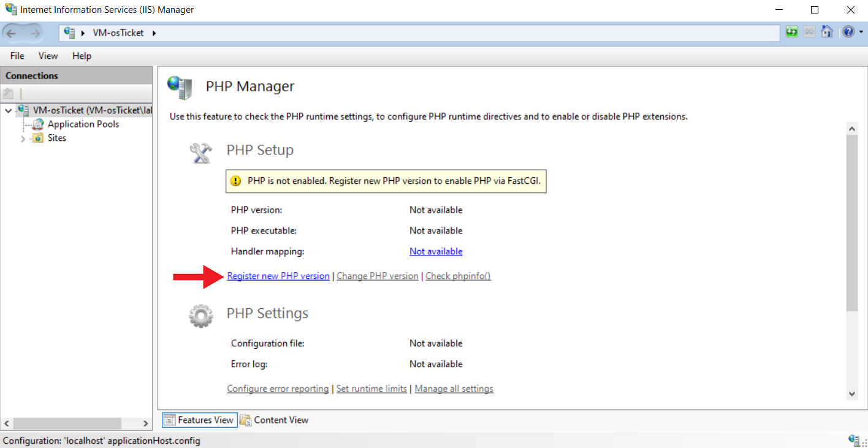Click the green Refresh page icon
868x448 pixels.
[792, 32]
